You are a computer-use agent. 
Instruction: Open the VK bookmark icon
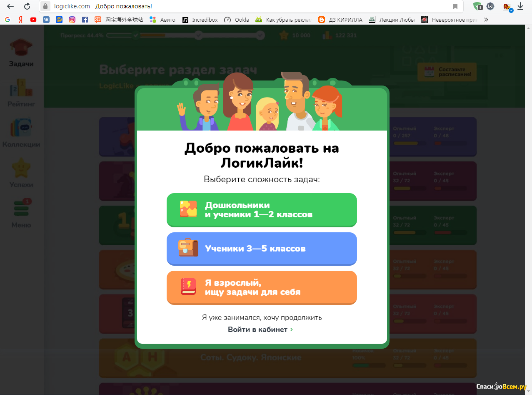click(x=46, y=20)
